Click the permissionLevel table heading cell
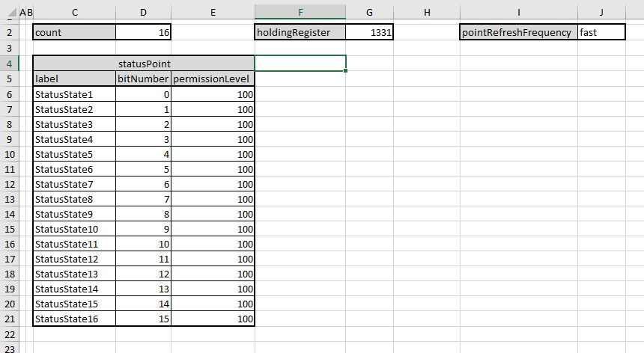644x353 pixels. (213, 79)
